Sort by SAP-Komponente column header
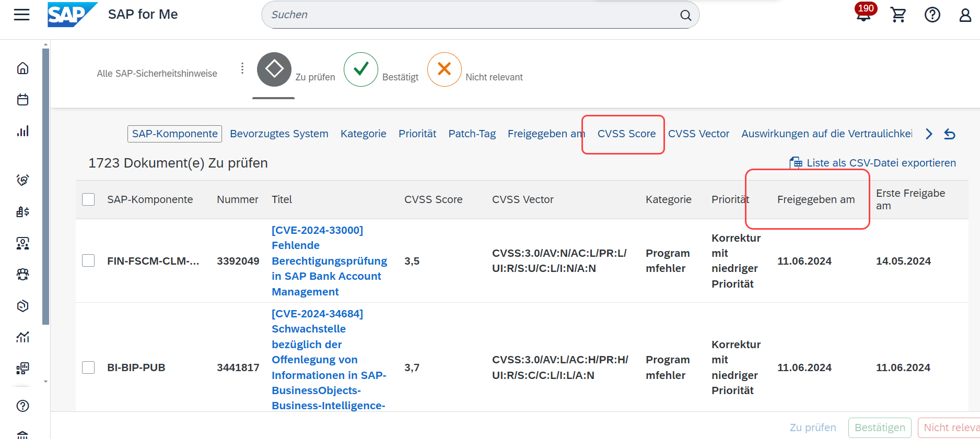 pyautogui.click(x=150, y=199)
